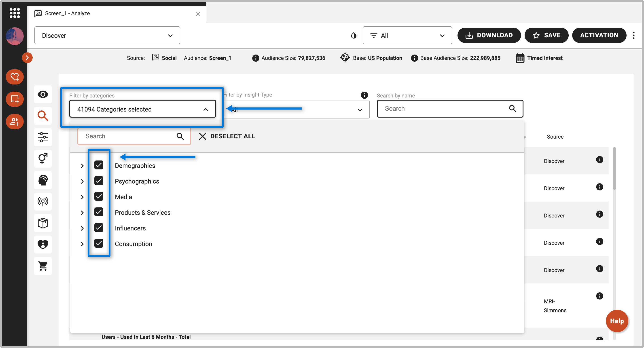This screenshot has height=348, width=644.
Task: Select the red magnifier Discover icon
Action: pyautogui.click(x=43, y=116)
